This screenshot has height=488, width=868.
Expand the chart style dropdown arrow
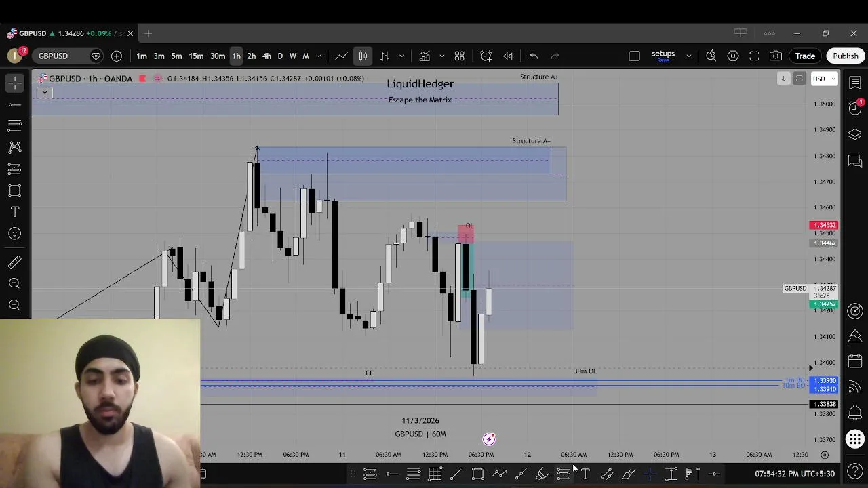tap(401, 56)
